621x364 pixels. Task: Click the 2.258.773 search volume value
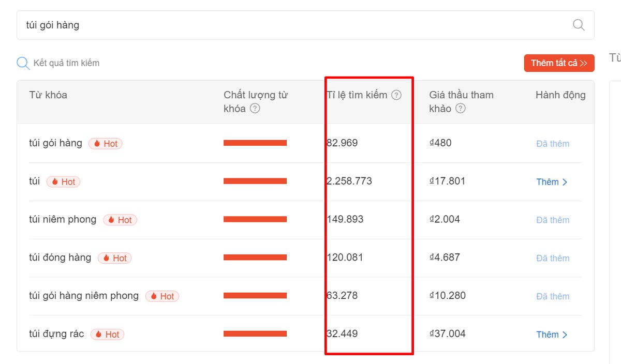click(x=350, y=181)
